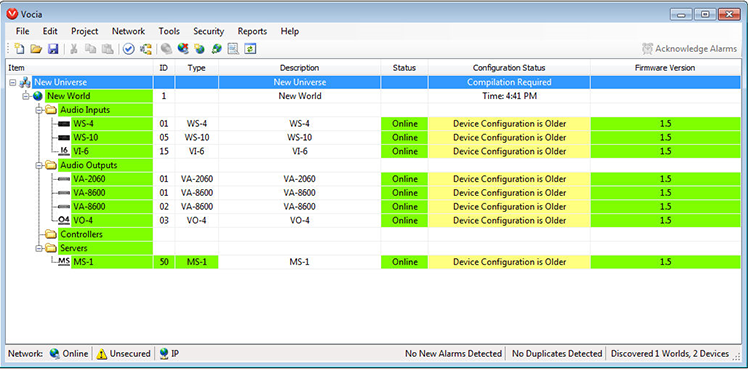Click the Acknowledge Alarms button

[x=690, y=49]
